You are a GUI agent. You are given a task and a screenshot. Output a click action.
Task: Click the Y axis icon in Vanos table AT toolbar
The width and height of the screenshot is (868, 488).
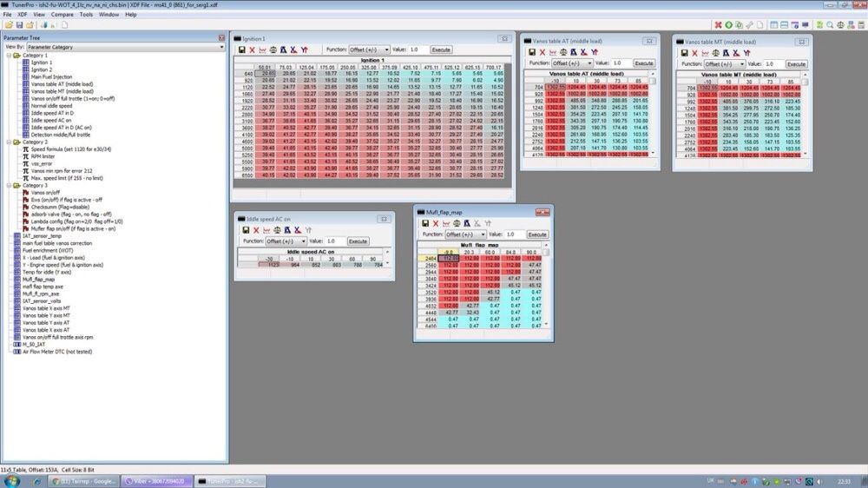coord(594,52)
